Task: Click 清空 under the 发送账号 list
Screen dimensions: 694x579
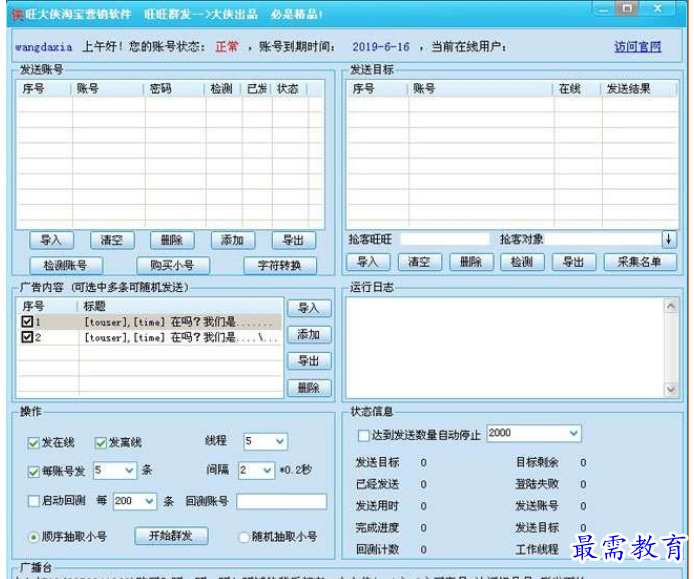Action: (112, 240)
